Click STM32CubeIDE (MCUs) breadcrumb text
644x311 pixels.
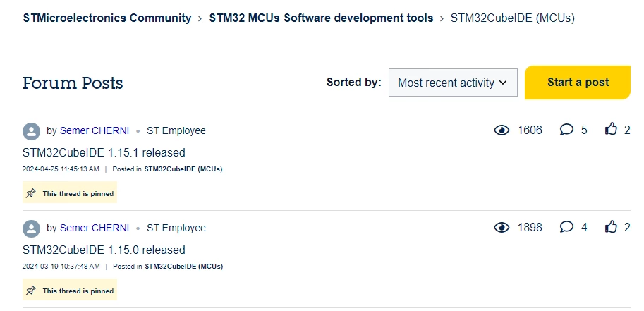pos(513,18)
